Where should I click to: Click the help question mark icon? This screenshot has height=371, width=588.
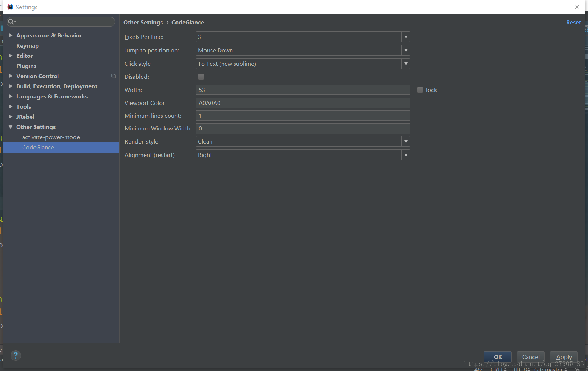click(x=16, y=355)
